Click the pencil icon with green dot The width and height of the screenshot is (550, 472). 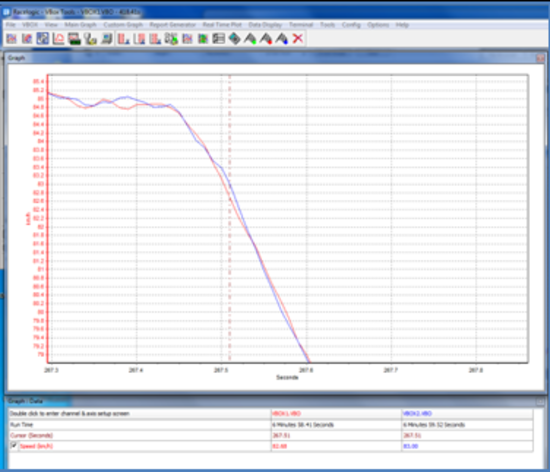tap(250, 38)
